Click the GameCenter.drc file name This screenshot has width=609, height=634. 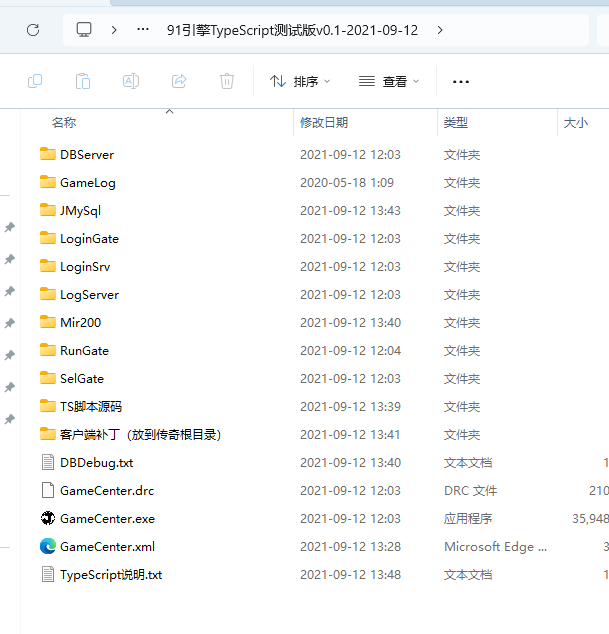(107, 490)
